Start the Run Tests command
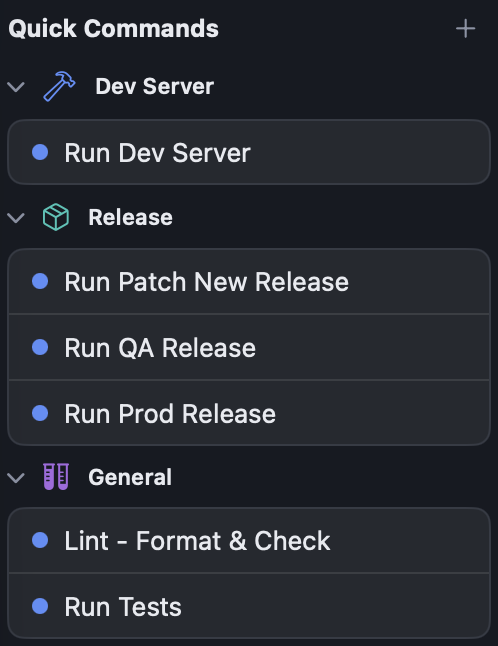Image resolution: width=498 pixels, height=646 pixels. [249, 606]
